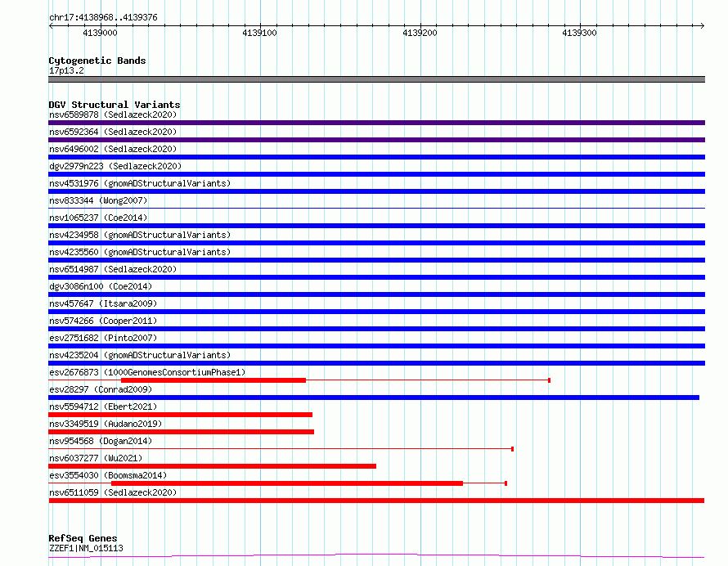The height and width of the screenshot is (566, 728).
Task: Open variant esv2751682 (Pinto2007) label
Action: pos(103,338)
